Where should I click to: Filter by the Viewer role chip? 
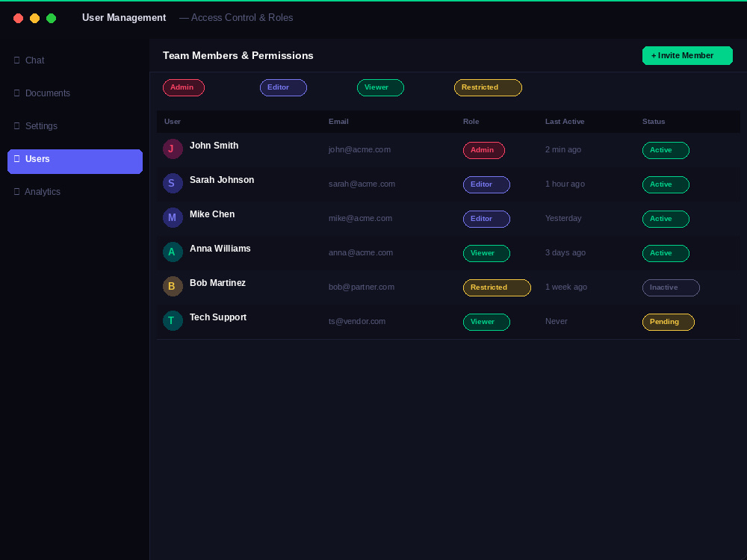click(380, 87)
